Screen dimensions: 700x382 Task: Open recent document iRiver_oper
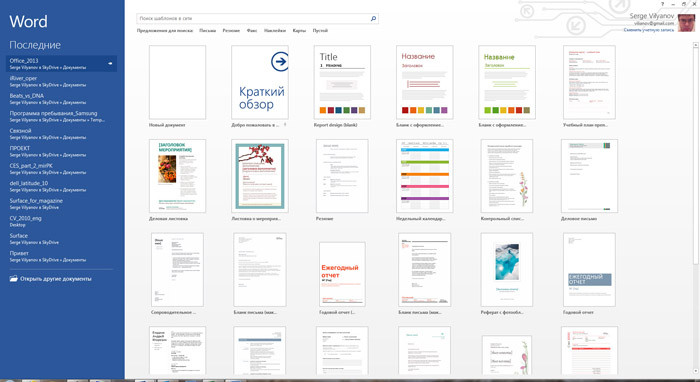tap(61, 81)
